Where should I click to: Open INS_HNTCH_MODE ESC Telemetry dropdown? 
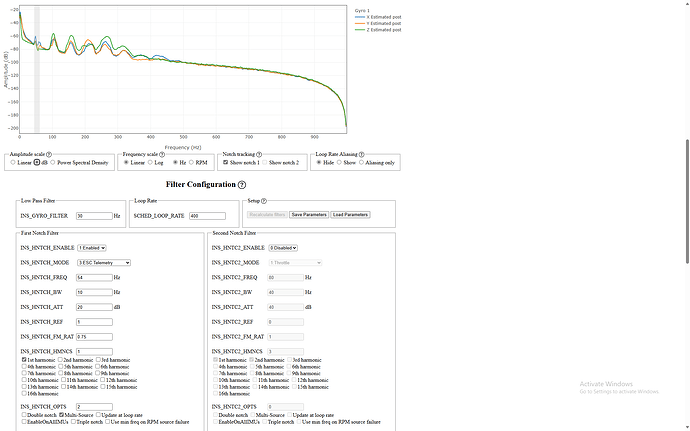click(103, 262)
